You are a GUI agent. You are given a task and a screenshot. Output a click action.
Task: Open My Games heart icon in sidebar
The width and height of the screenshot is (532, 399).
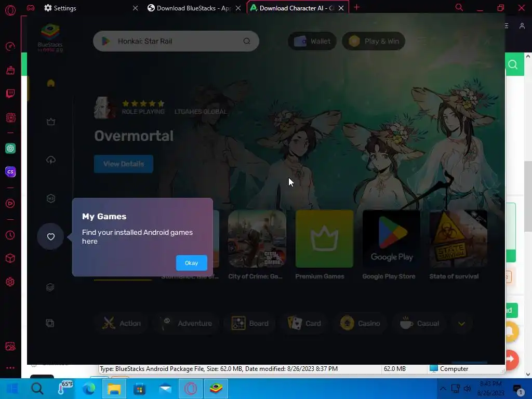pyautogui.click(x=50, y=237)
